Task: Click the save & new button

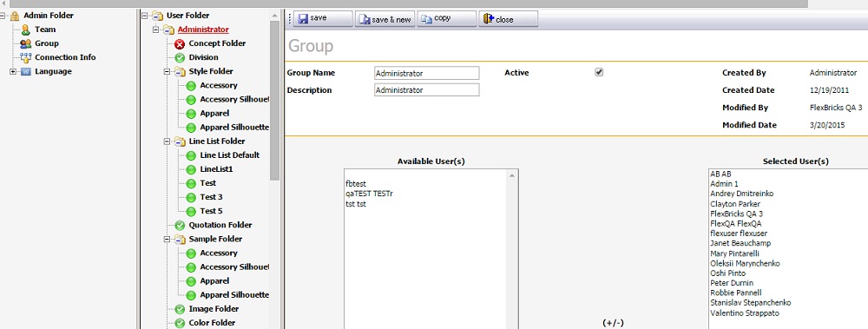Action: pos(385,19)
